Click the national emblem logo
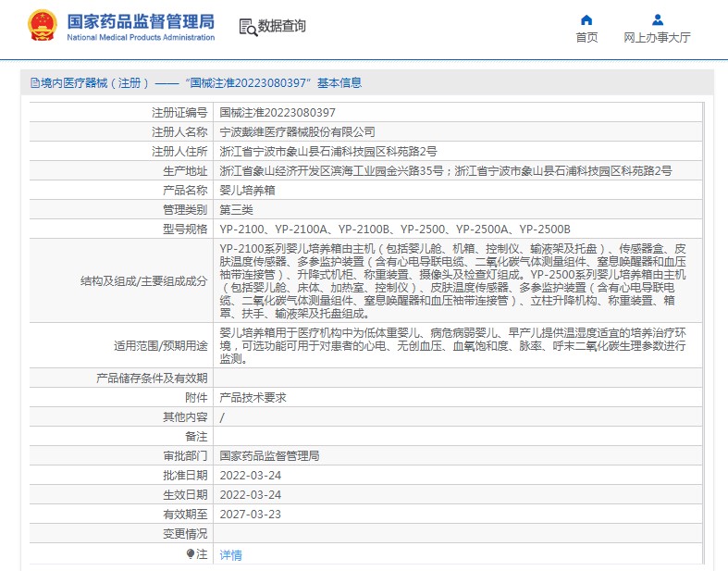 tap(41, 25)
